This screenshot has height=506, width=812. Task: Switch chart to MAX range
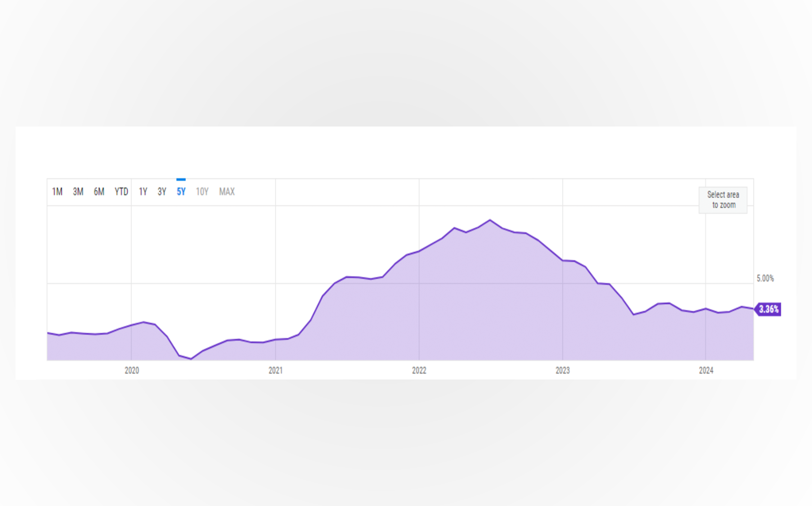227,192
